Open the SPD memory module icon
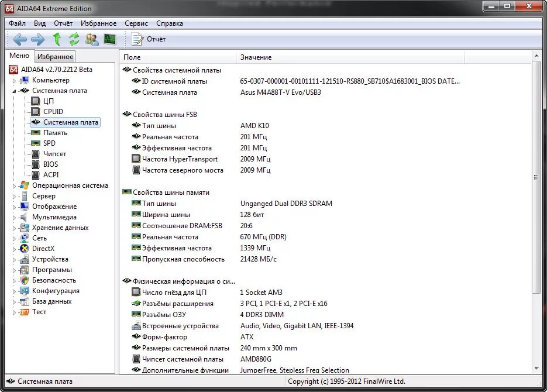 36,143
